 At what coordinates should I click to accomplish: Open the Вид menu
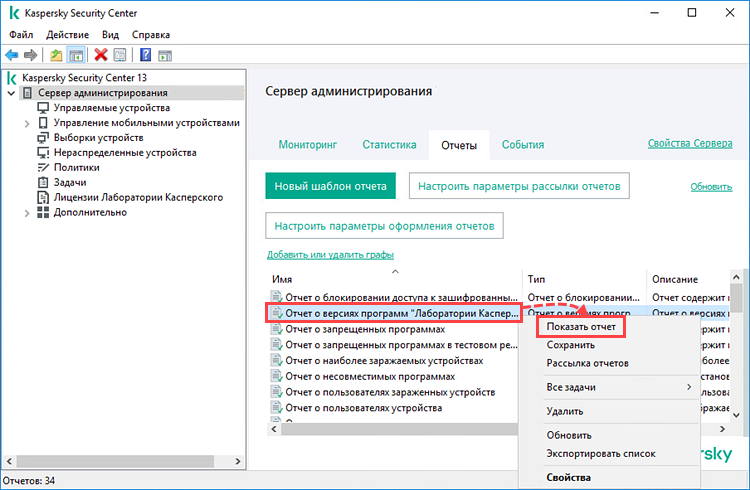point(110,35)
